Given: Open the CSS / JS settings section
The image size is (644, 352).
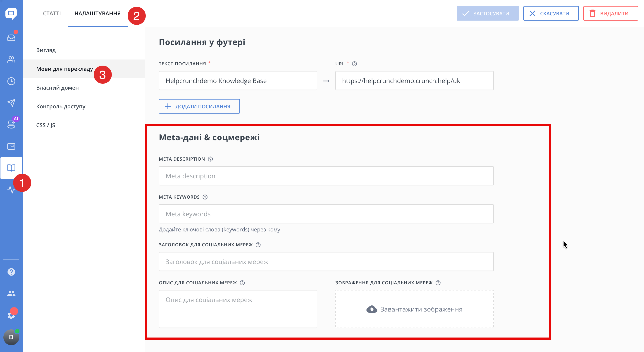Looking at the screenshot, I should (45, 125).
